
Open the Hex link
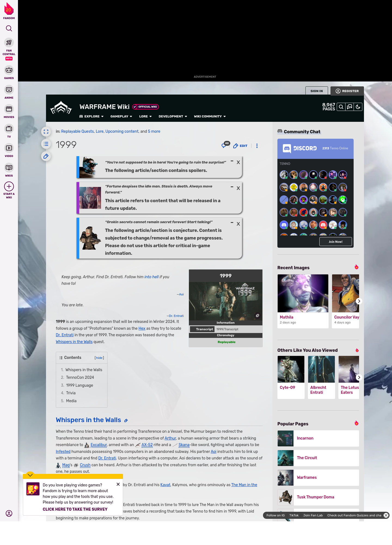click(142, 328)
